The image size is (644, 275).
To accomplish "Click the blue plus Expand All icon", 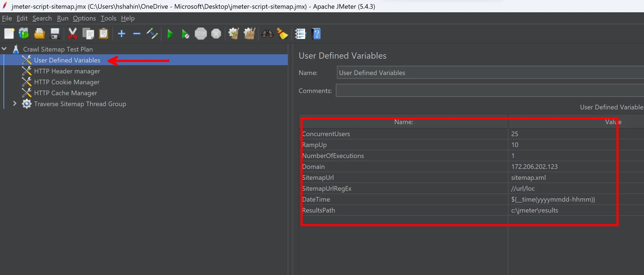I will (x=122, y=34).
